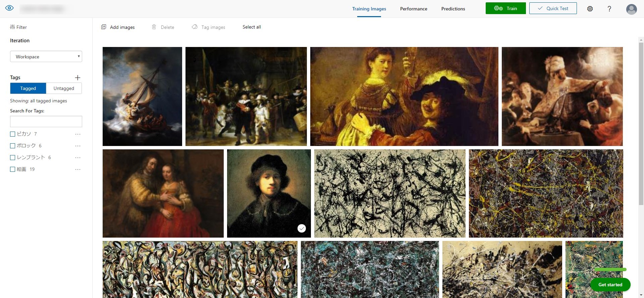The image size is (644, 298).
Task: Go to the Predictions tab
Action: (x=453, y=9)
